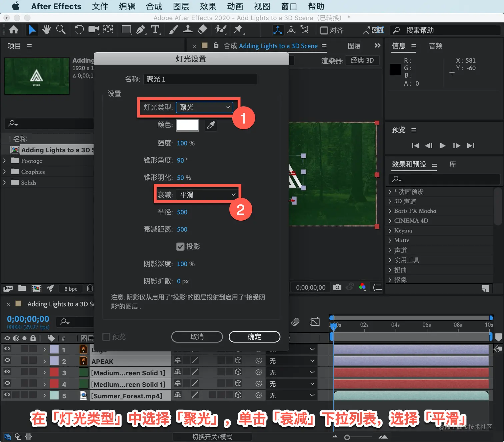Enable the 对齐 snapping checkbox
This screenshot has width=504, height=442.
coord(324,30)
